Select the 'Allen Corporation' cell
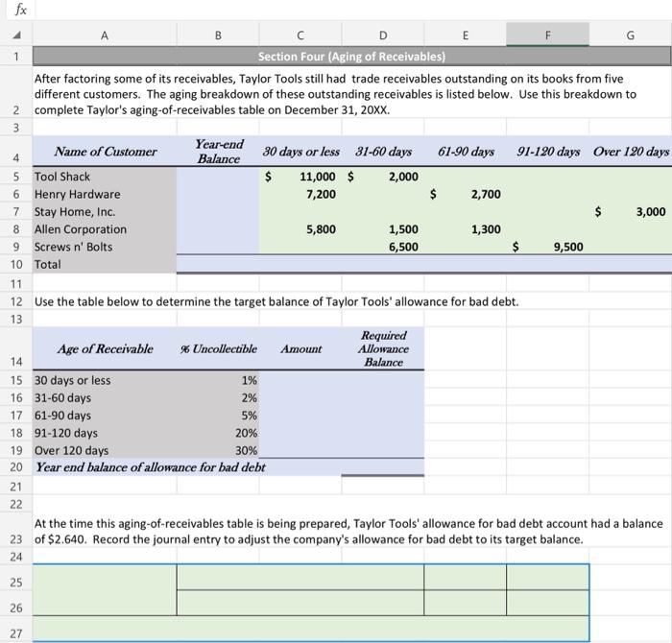This screenshot has width=672, height=643. coord(105,229)
